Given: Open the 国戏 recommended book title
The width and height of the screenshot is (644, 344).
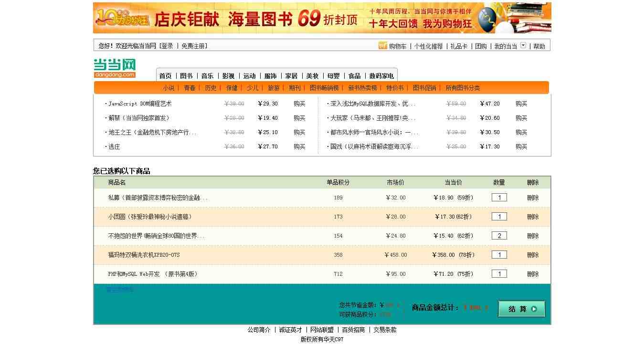Looking at the screenshot, I should click(x=374, y=146).
